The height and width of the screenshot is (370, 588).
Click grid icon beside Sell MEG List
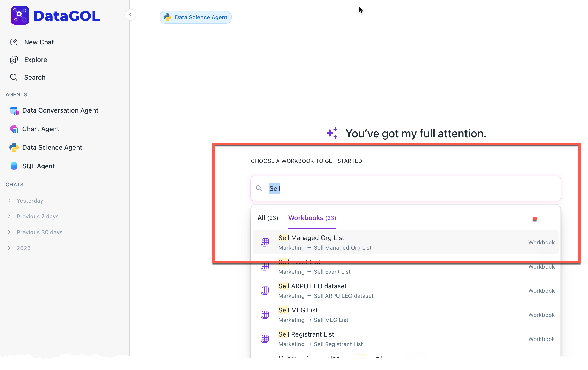coord(265,315)
